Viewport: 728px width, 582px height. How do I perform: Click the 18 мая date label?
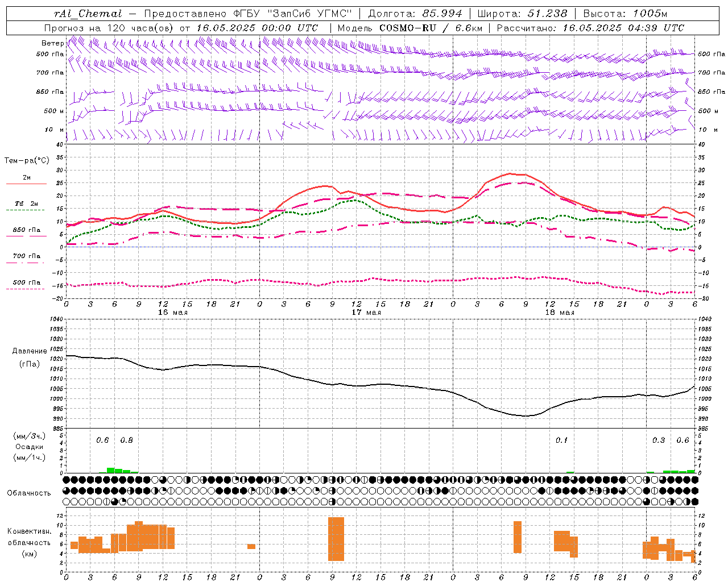(x=560, y=313)
